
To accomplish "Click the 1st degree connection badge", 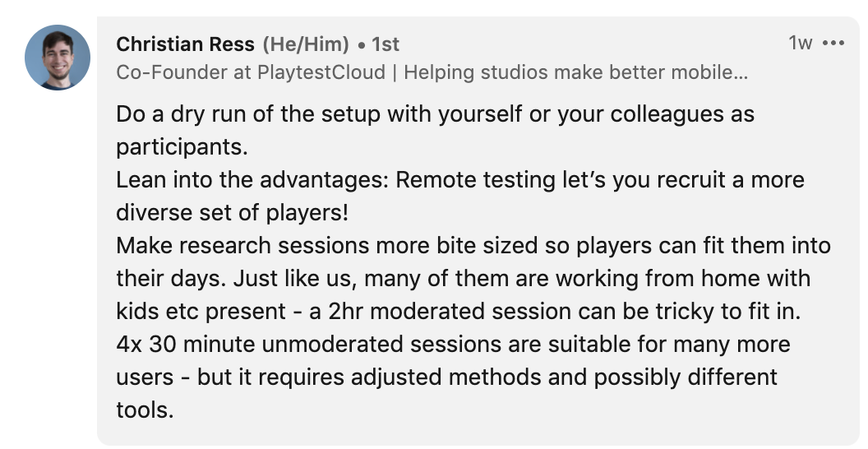I will (x=385, y=44).
